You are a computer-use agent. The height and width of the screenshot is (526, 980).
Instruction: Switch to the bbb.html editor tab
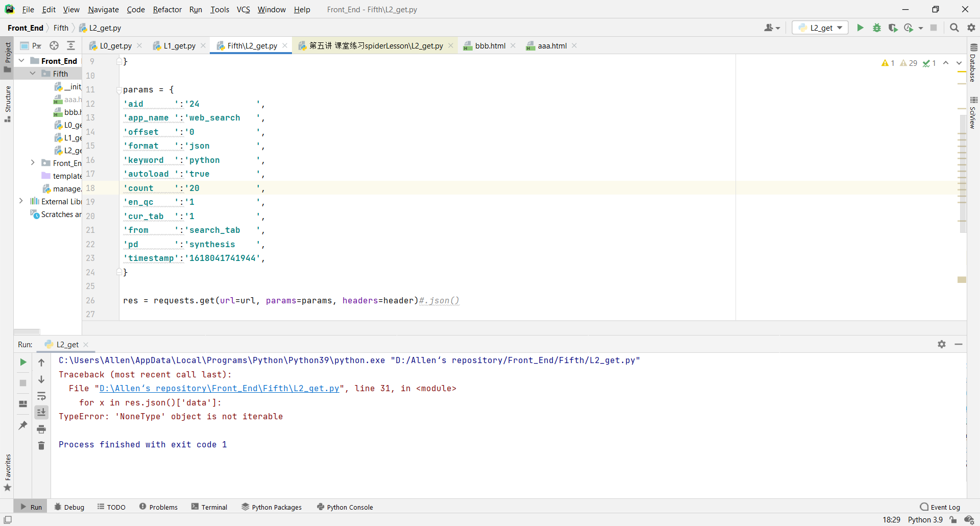pos(488,45)
